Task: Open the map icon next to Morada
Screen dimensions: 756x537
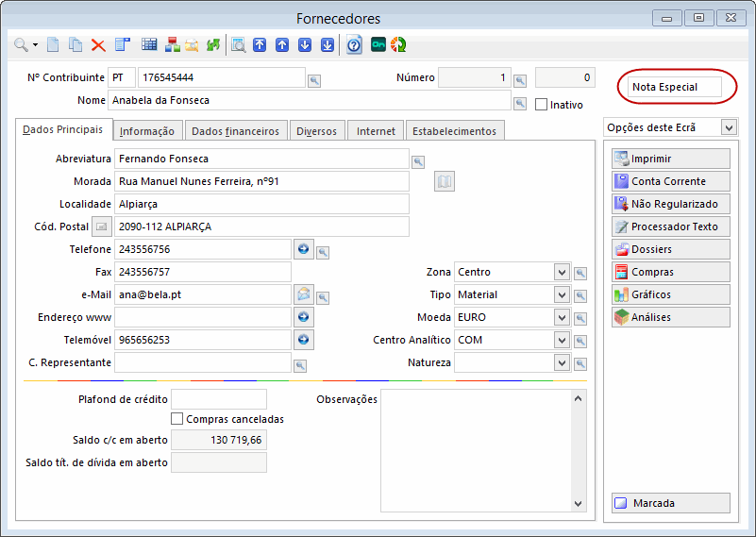Action: tap(444, 181)
